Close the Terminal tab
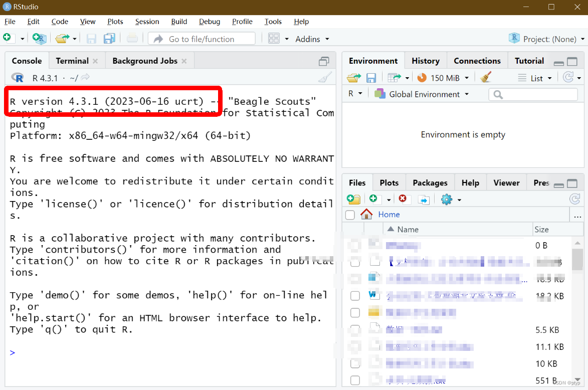Screen dimensions: 588x390 95,61
